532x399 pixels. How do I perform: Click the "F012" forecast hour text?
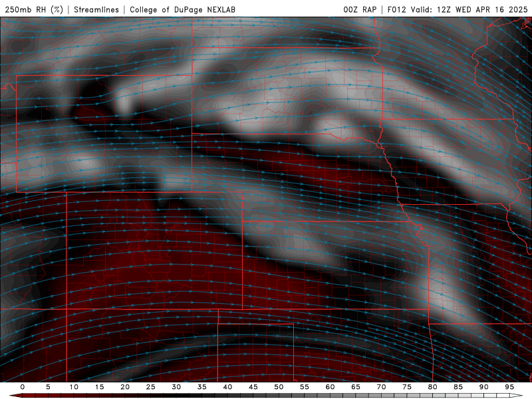tap(396, 9)
